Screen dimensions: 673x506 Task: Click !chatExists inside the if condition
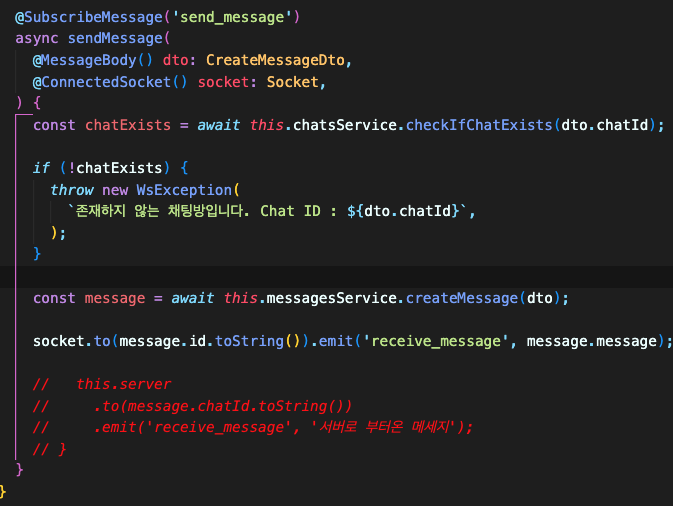point(115,168)
